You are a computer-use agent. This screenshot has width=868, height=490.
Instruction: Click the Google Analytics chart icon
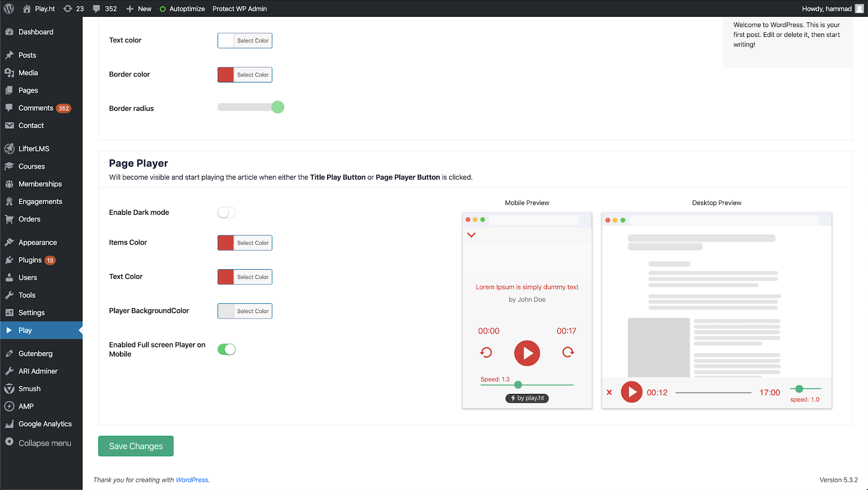point(9,424)
